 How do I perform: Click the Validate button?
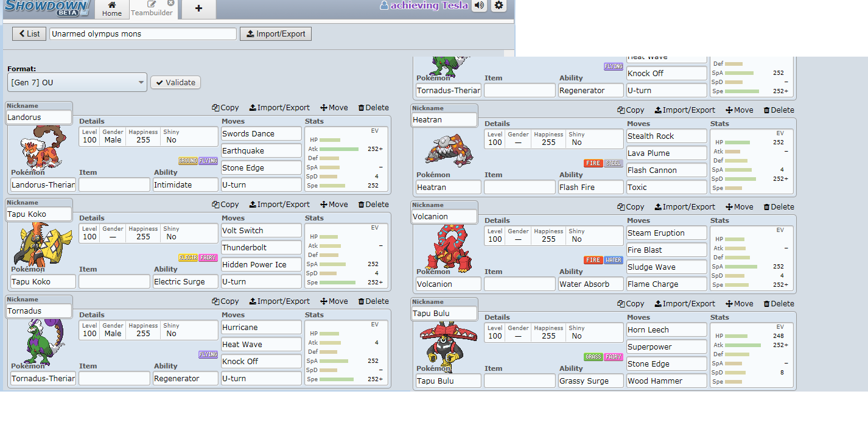point(175,83)
